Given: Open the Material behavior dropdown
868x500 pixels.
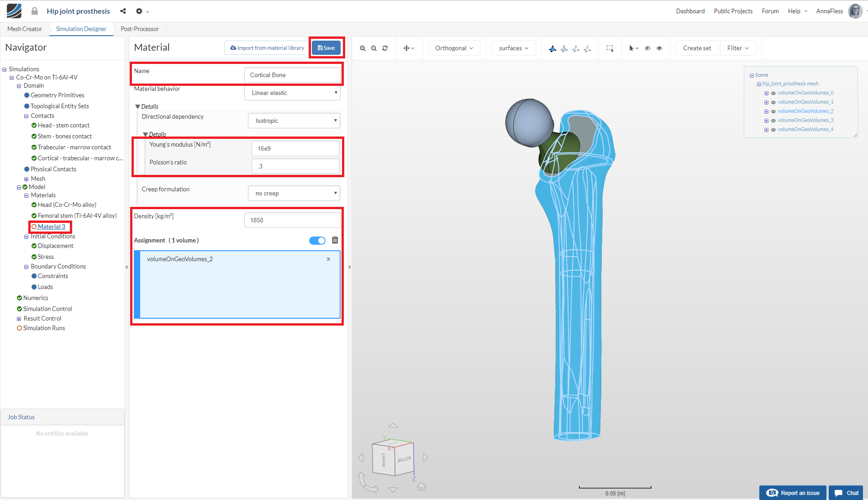Looking at the screenshot, I should coord(292,93).
